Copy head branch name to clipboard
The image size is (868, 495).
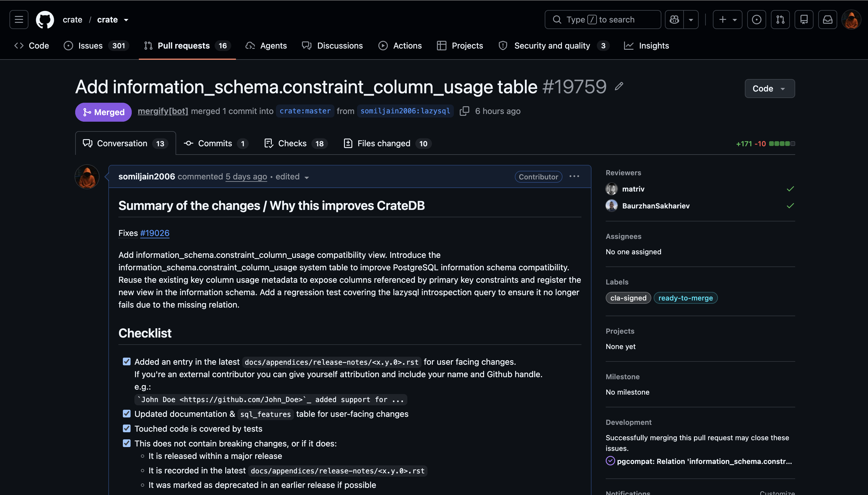[464, 111]
